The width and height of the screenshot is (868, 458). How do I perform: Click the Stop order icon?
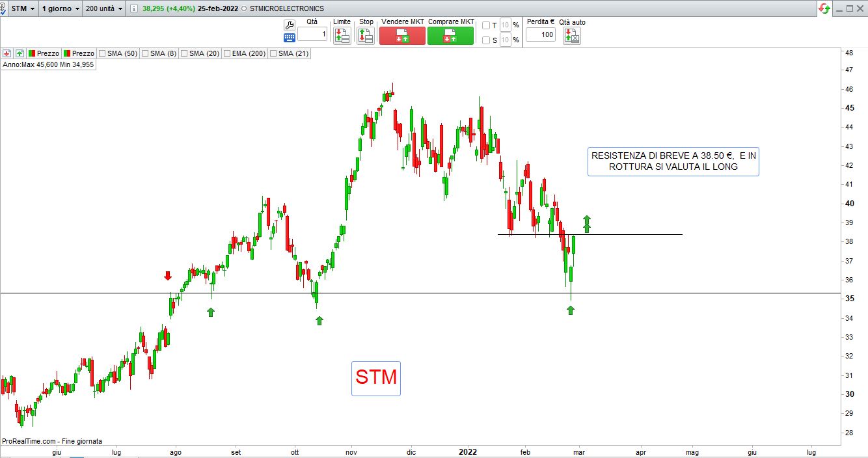click(366, 36)
